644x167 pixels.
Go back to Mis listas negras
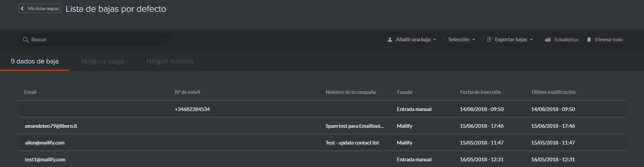[40, 8]
